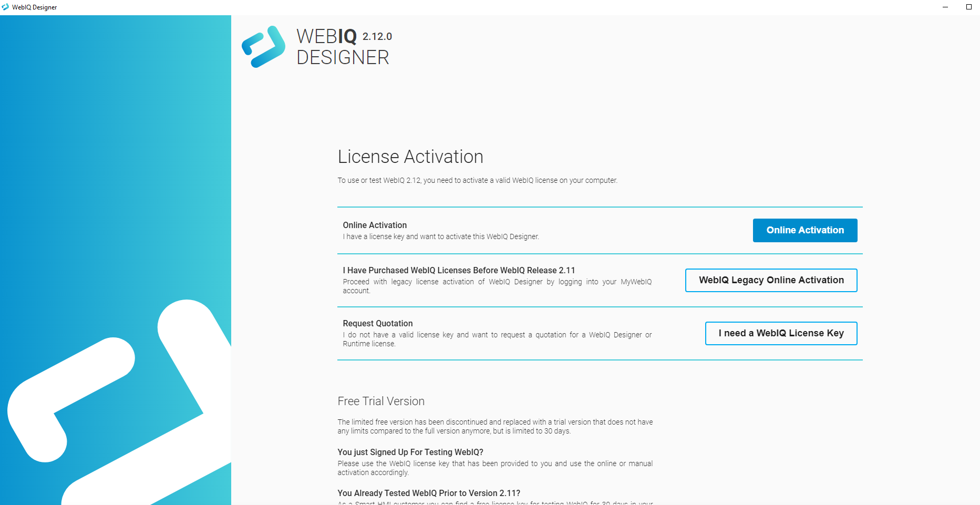The image size is (980, 505).
Task: Click the WebIQ Designer icon in title bar
Action: [x=5, y=7]
